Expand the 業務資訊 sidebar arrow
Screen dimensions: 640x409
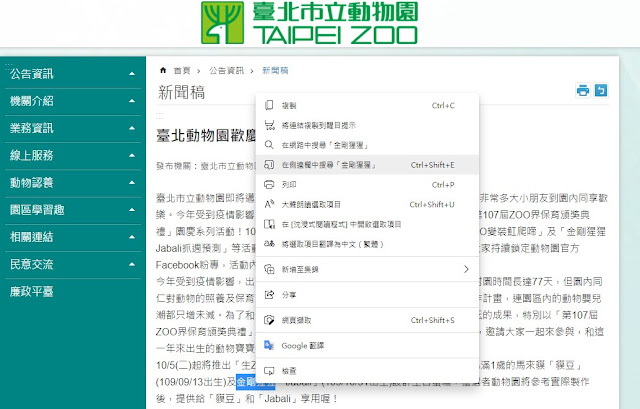(131, 128)
